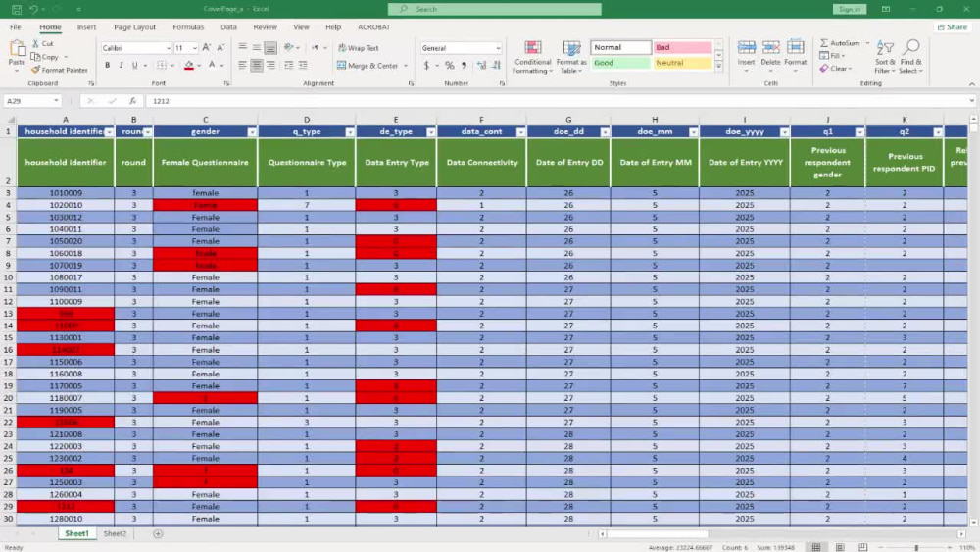Switch to the Insert tab

(x=86, y=27)
